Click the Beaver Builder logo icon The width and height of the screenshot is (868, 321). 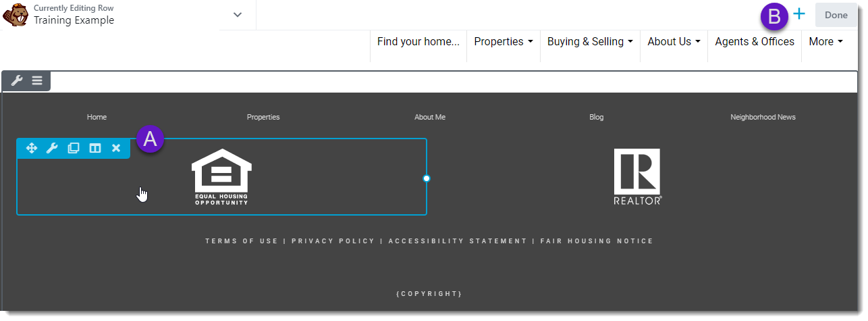pos(16,14)
